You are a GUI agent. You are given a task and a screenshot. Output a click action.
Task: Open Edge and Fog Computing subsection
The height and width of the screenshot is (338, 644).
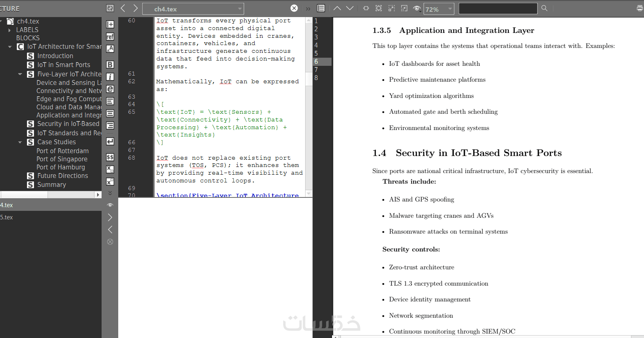(69, 99)
